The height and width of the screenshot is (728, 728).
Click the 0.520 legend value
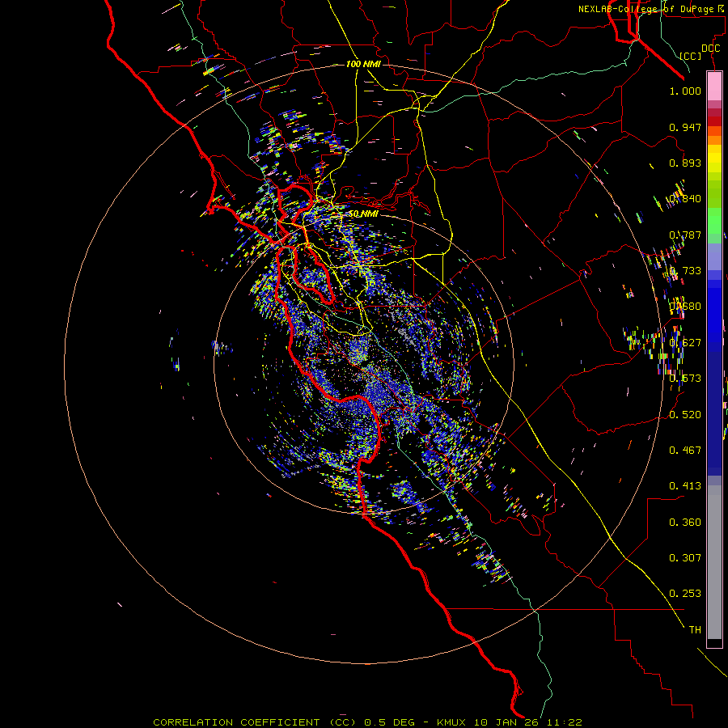pos(685,415)
